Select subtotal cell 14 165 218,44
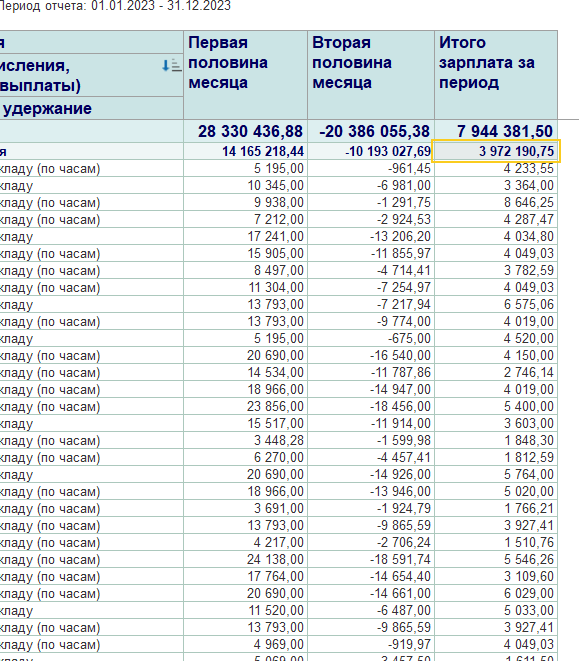579x661 pixels. click(x=245, y=151)
